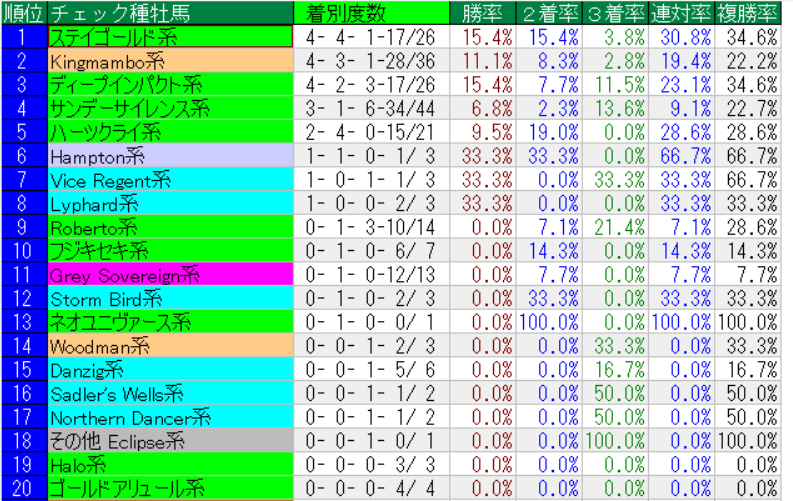Click the ネオユニヴァース系 sire line
The width and height of the screenshot is (793, 501).
[170, 321]
